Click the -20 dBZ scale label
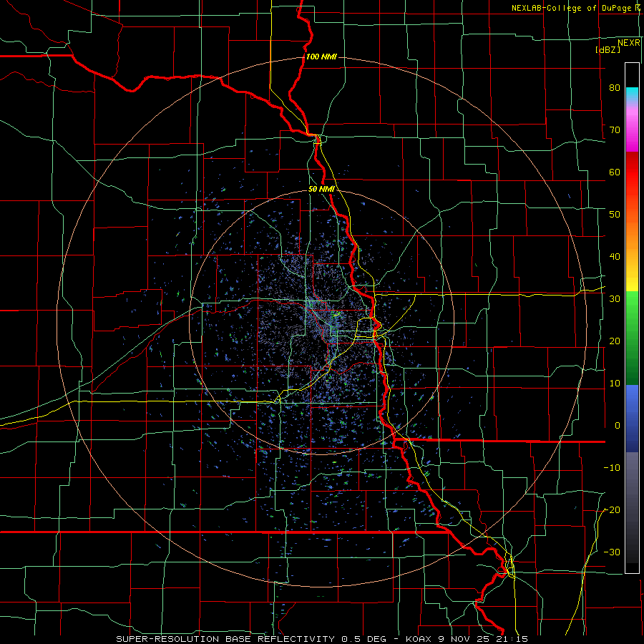 pyautogui.click(x=612, y=509)
